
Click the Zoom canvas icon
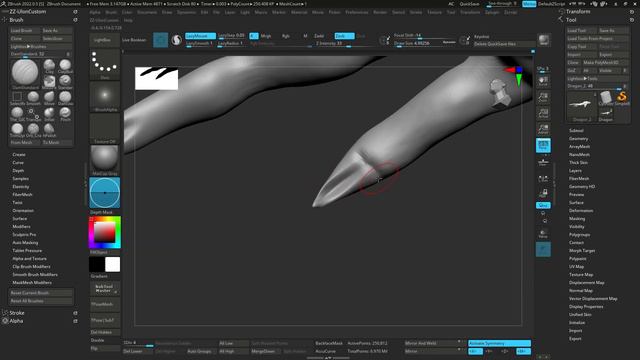click(543, 97)
